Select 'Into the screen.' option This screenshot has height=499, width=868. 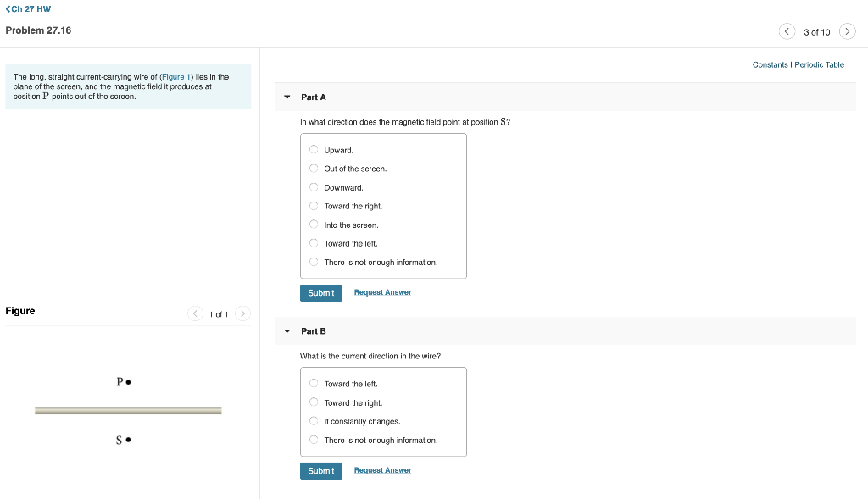(314, 224)
